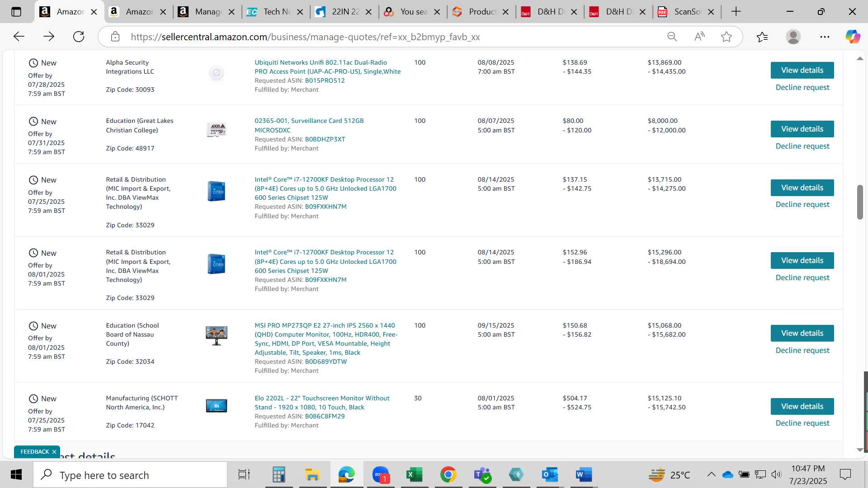
Task: View details for Surveillance Card 512GB quote
Action: click(802, 129)
